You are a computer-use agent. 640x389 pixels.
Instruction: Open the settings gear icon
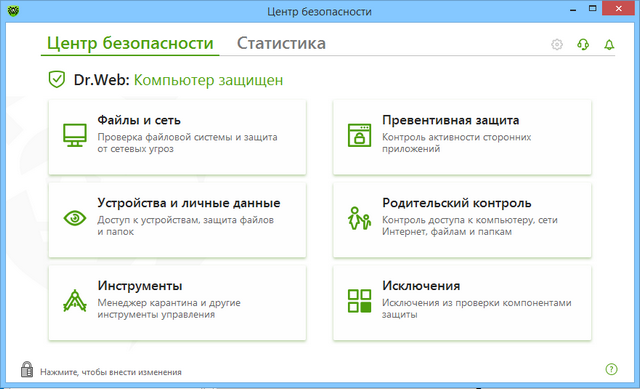(557, 44)
